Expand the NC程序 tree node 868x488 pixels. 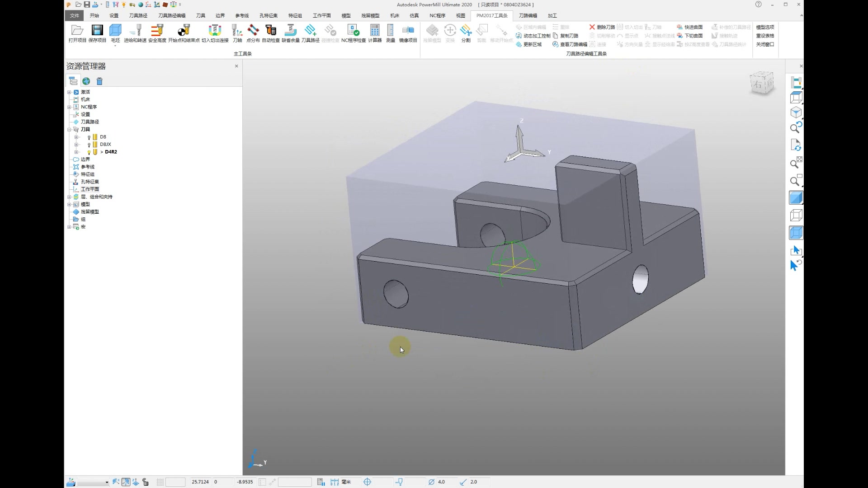pyautogui.click(x=69, y=107)
